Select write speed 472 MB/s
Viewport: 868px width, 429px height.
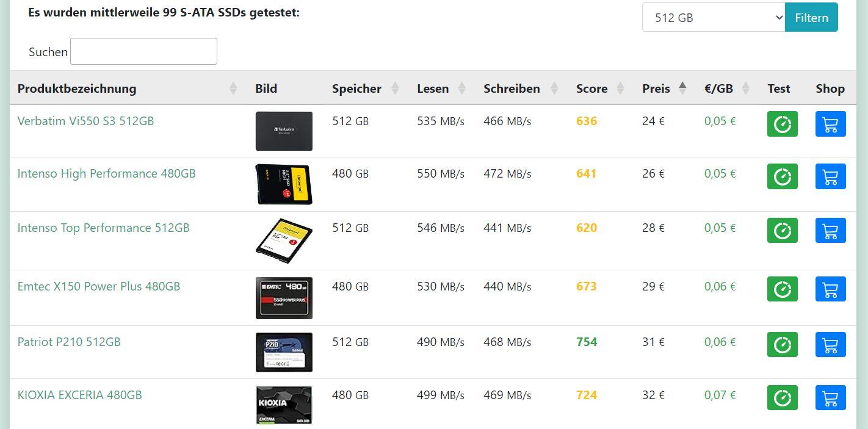point(507,173)
